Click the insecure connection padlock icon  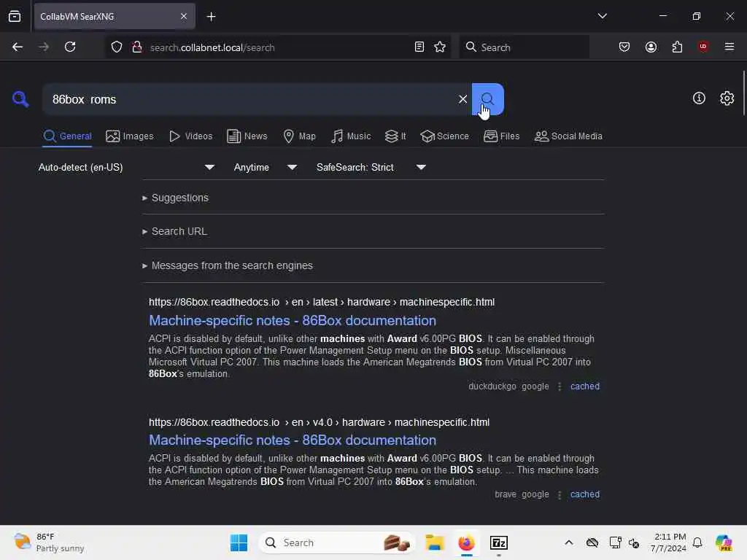click(137, 47)
